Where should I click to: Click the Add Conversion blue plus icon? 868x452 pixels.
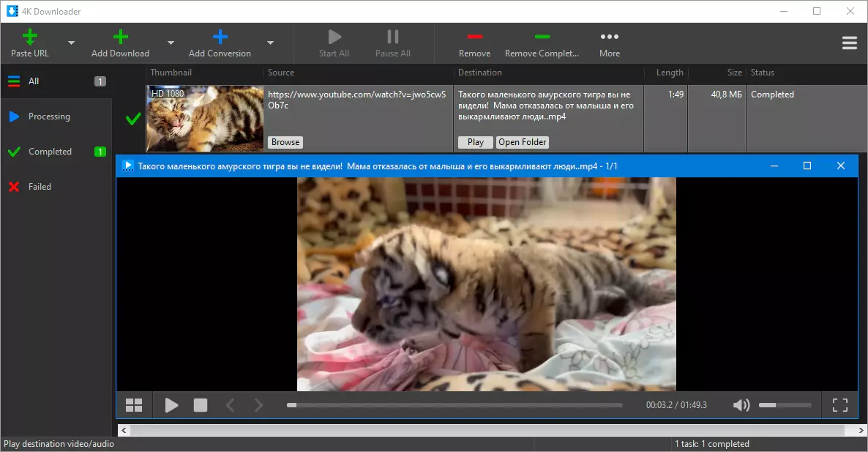[220, 37]
